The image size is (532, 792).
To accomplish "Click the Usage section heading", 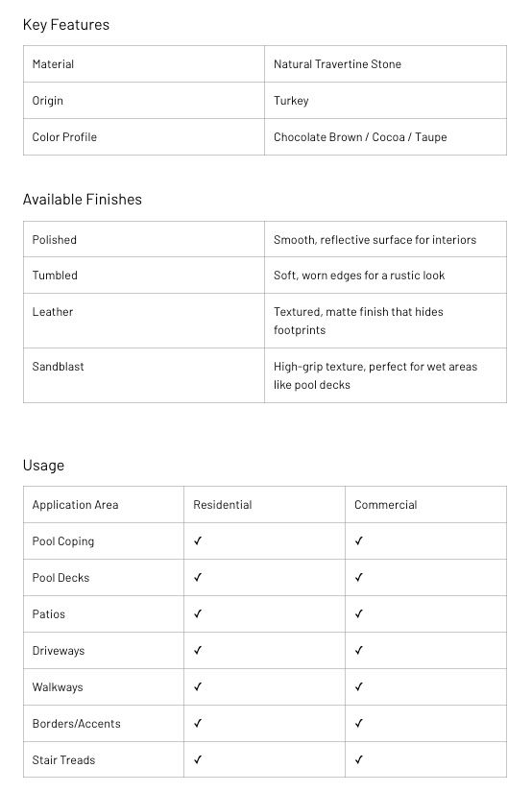I will [43, 466].
